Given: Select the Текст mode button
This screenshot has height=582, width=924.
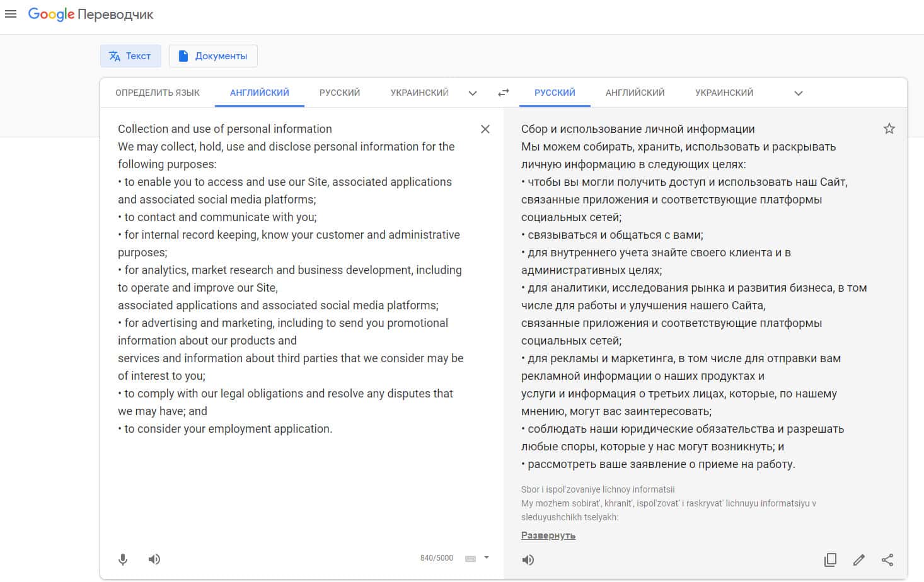Looking at the screenshot, I should tap(130, 56).
